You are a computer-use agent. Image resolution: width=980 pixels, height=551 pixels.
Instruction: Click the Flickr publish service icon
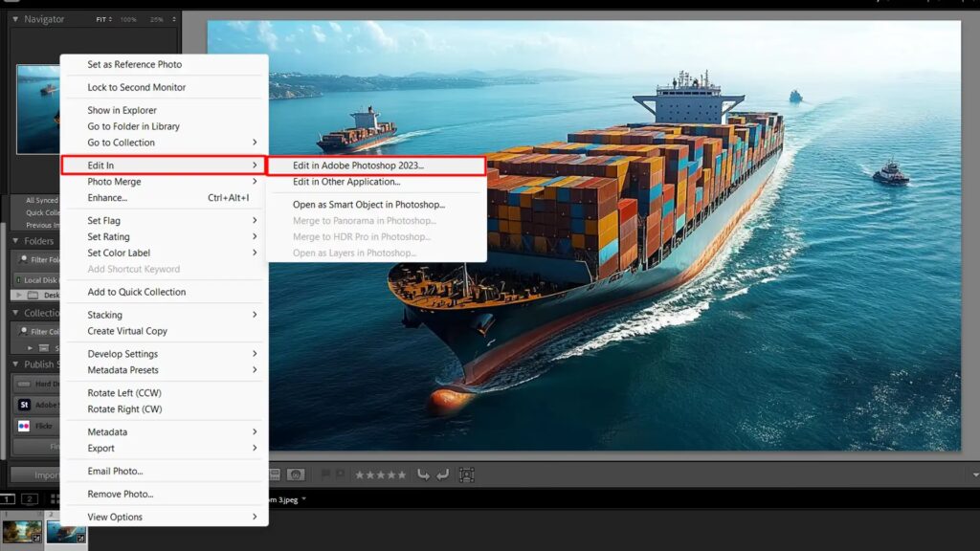pyautogui.click(x=24, y=426)
